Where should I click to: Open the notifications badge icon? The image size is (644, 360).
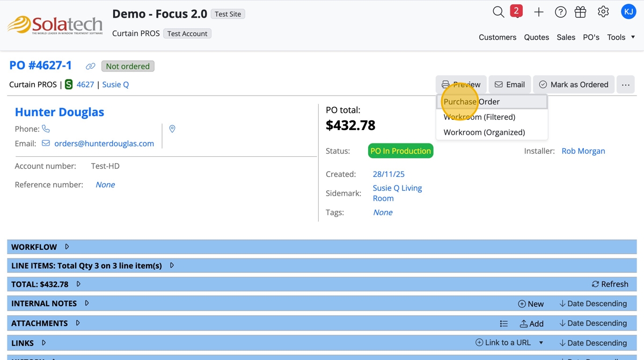[x=516, y=11]
